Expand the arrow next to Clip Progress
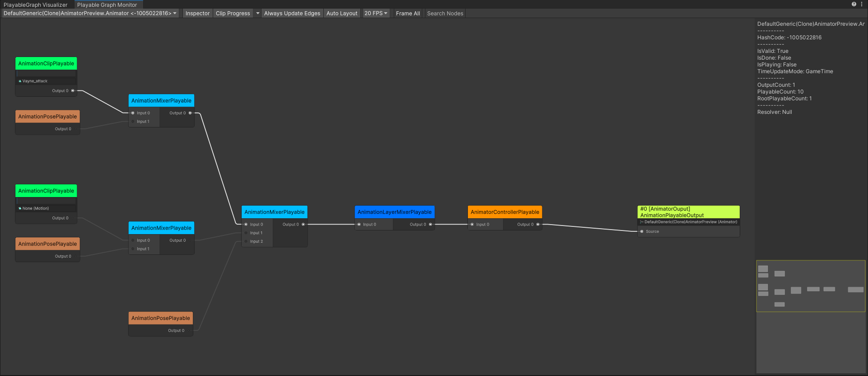 coord(258,14)
